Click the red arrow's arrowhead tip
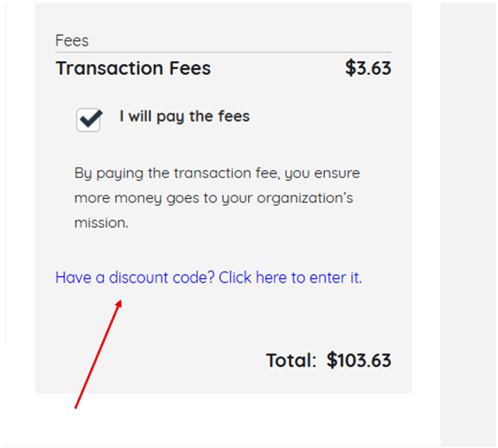This screenshot has height=448, width=498. click(x=121, y=300)
